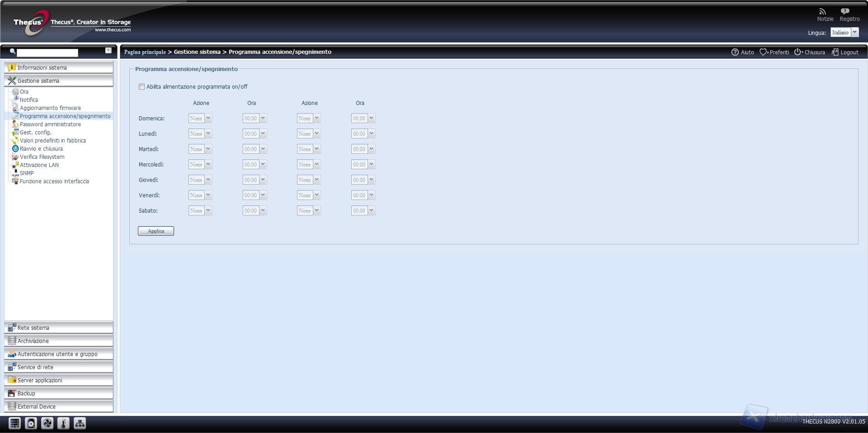Click the hard disk status icon

31,423
